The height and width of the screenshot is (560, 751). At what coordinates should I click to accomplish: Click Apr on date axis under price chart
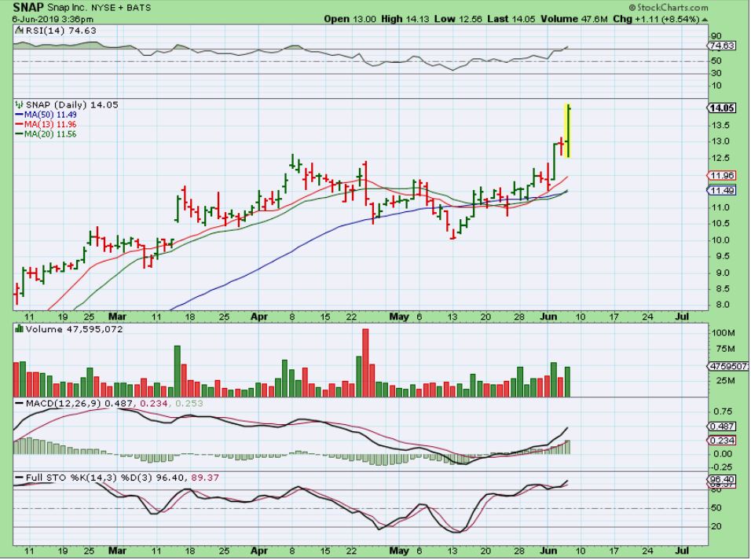coord(259,317)
